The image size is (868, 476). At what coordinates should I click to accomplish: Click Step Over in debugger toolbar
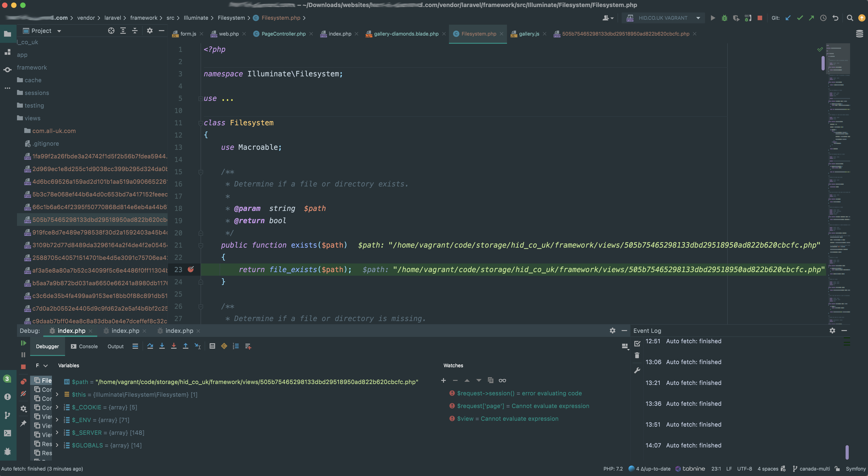coord(150,346)
